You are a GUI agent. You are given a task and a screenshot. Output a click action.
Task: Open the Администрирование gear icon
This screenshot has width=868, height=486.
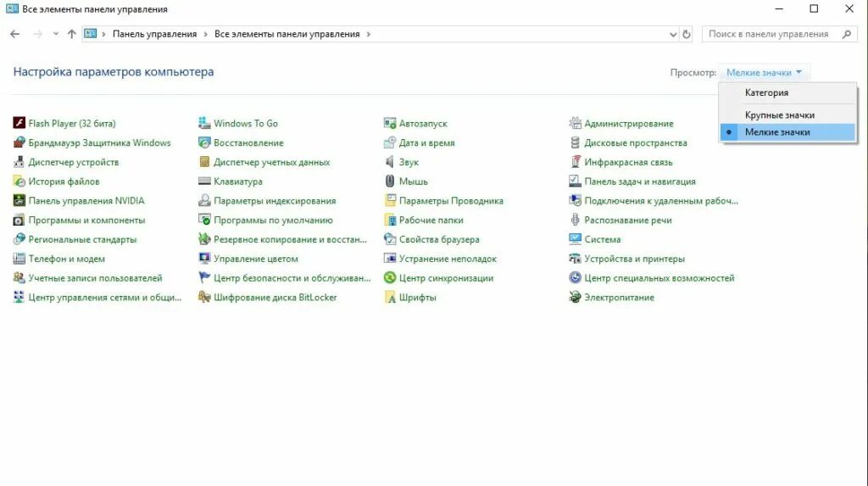click(x=576, y=123)
